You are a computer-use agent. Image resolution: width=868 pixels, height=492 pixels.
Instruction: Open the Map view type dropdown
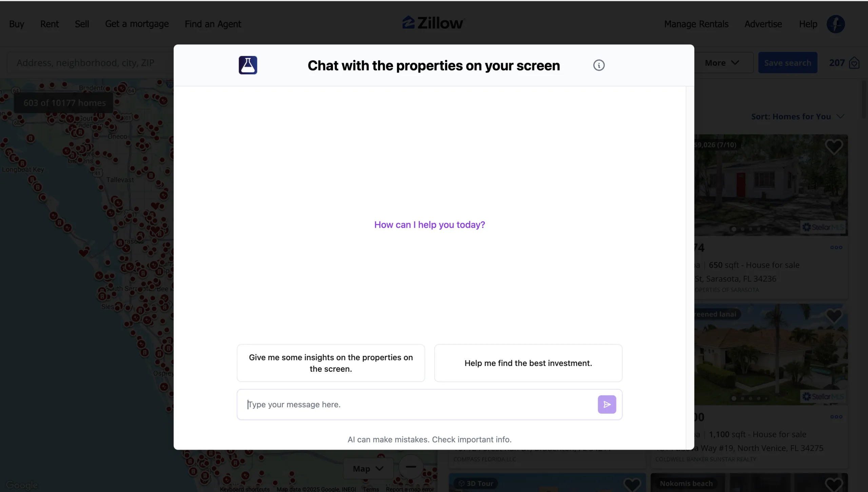(368, 468)
